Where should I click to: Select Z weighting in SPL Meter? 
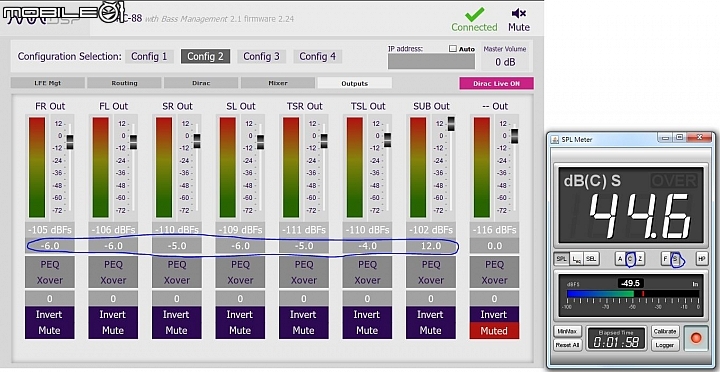(x=640, y=259)
